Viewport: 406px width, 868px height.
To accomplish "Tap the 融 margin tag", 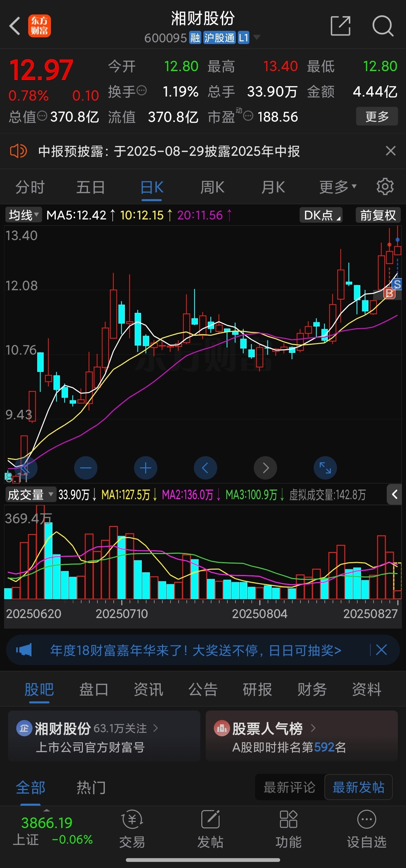I will [195, 37].
